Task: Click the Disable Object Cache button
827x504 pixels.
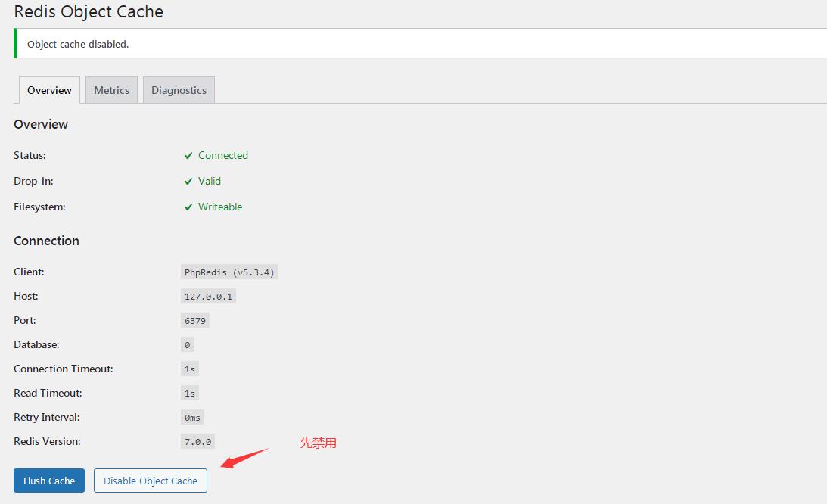Action: click(x=150, y=480)
